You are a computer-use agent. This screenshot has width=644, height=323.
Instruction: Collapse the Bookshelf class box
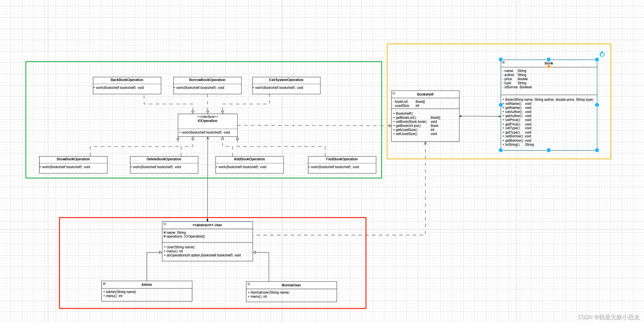[x=394, y=93]
